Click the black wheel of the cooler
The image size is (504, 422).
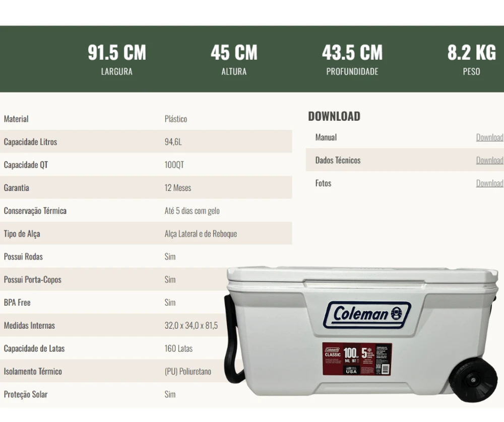(x=473, y=380)
